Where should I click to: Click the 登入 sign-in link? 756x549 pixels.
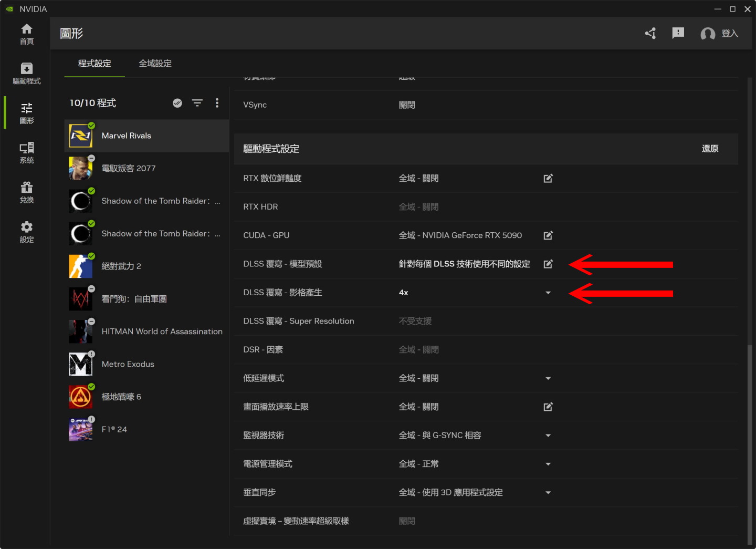point(730,34)
